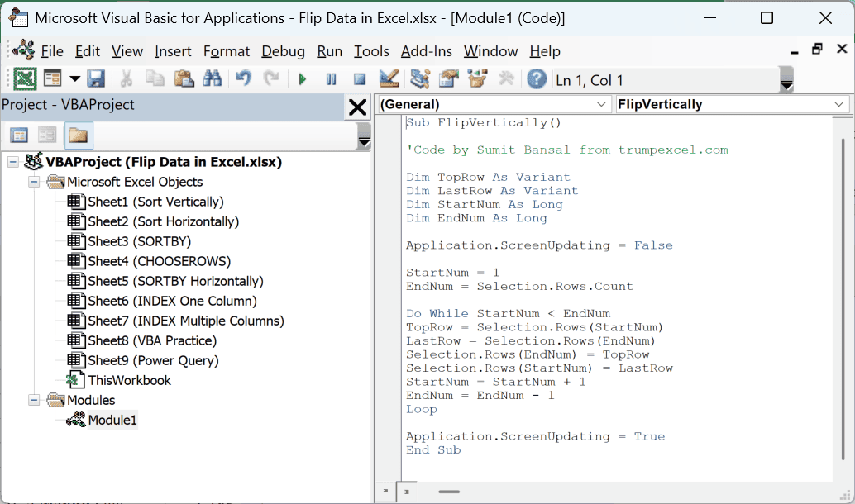Open the File menu
Viewport: 855px width, 504px height.
click(x=52, y=51)
